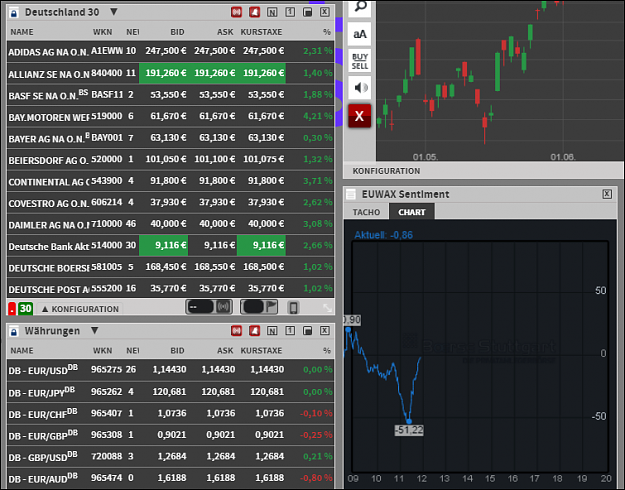Select the DEUTSCHE BOERSE row
The height and width of the screenshot is (490, 625).
(171, 267)
